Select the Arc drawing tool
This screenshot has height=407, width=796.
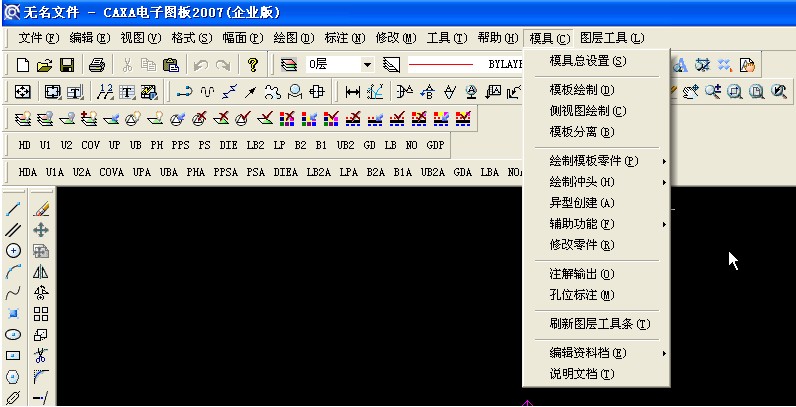coord(13,272)
